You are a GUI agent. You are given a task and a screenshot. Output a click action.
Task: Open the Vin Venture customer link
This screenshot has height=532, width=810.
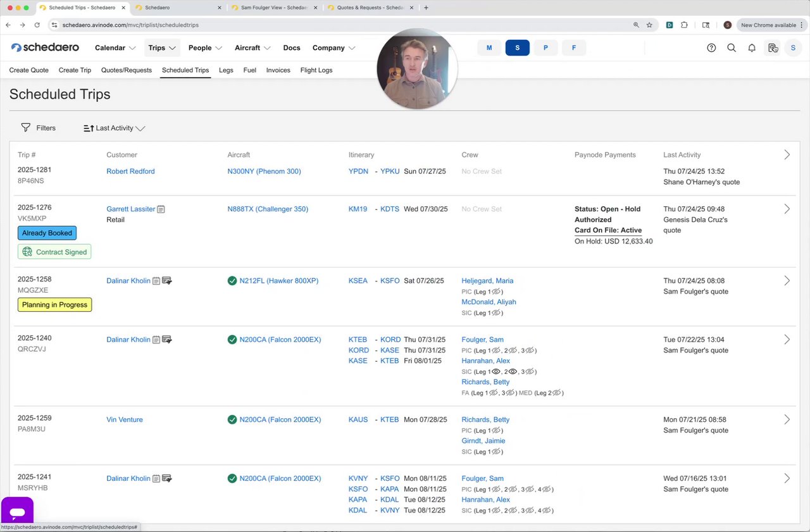click(125, 419)
